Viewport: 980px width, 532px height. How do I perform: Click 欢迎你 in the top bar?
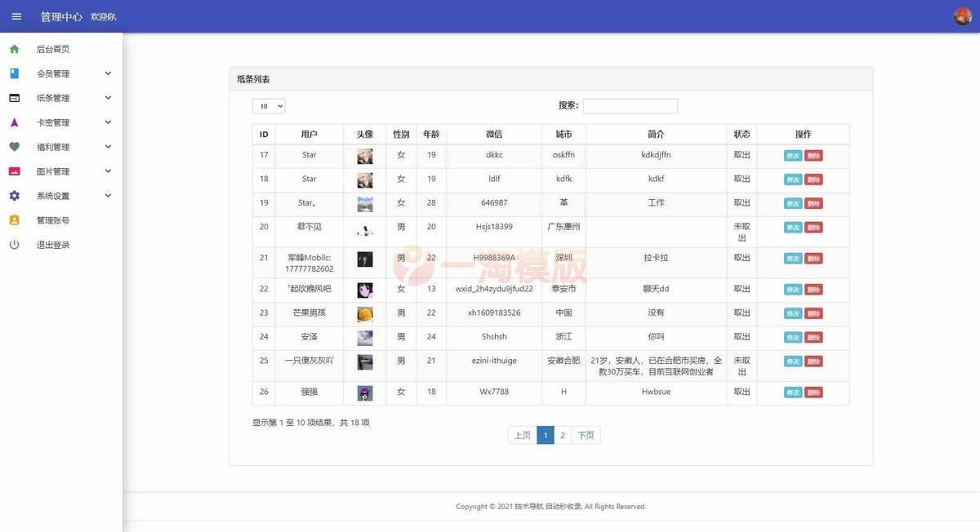[x=103, y=16]
